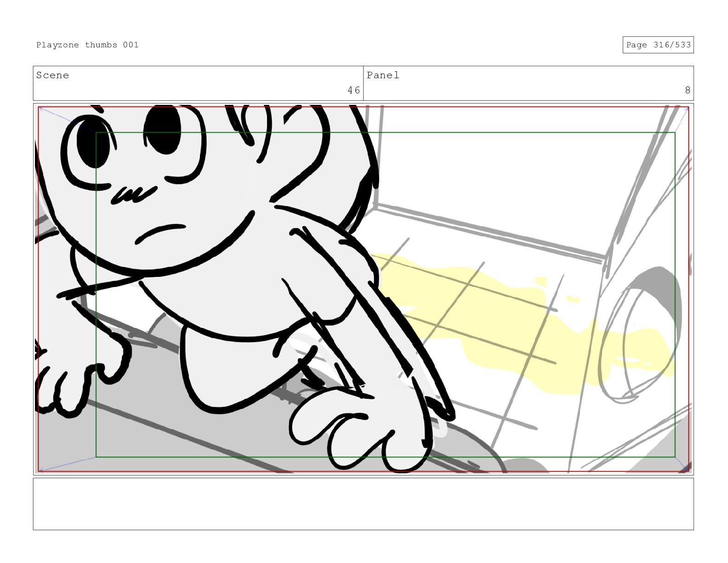Image resolution: width=728 pixels, height=563 pixels.
Task: Click scene number 46
Action: click(353, 90)
